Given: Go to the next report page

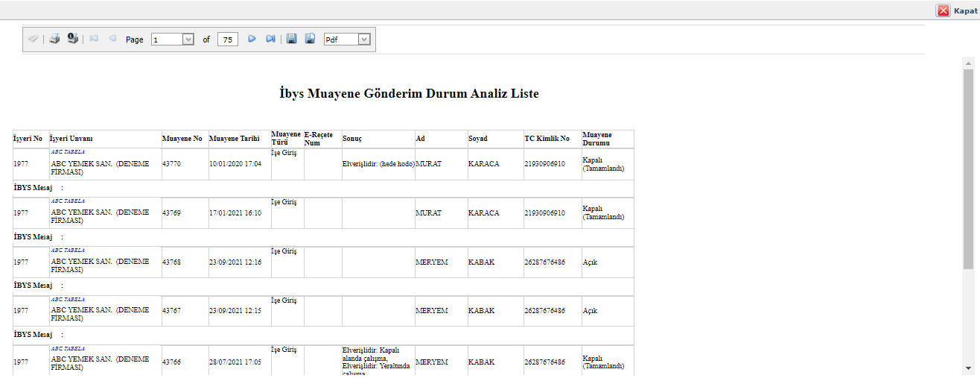Looking at the screenshot, I should click(x=252, y=40).
